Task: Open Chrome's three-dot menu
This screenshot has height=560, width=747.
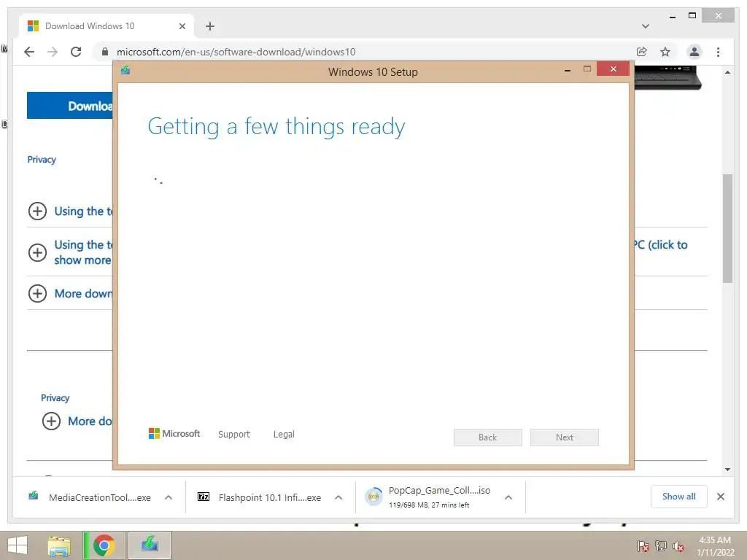Action: [x=718, y=52]
